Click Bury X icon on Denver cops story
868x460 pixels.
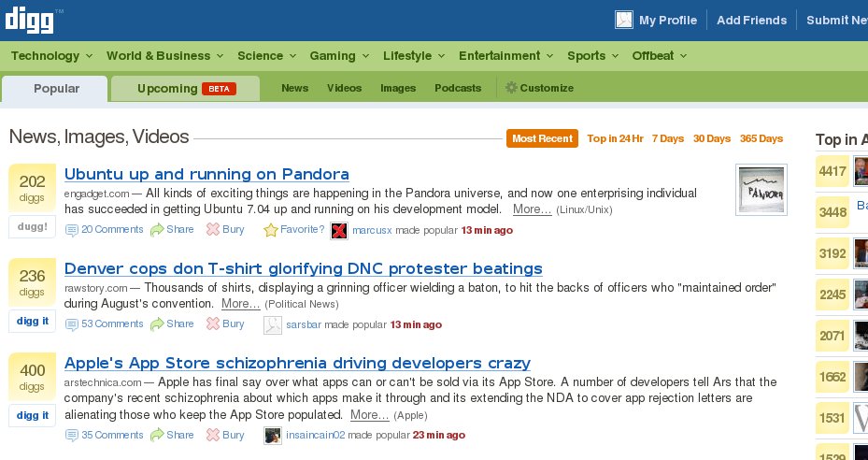[213, 324]
